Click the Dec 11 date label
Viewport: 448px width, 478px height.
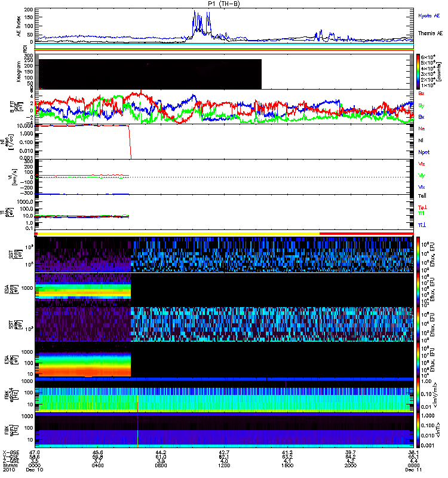(x=413, y=470)
